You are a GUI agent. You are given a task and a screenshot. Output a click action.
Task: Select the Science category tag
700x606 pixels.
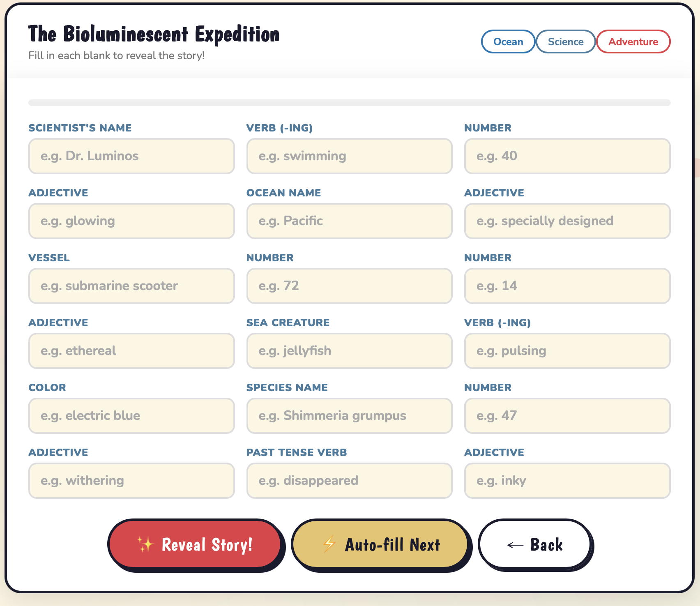[565, 41]
